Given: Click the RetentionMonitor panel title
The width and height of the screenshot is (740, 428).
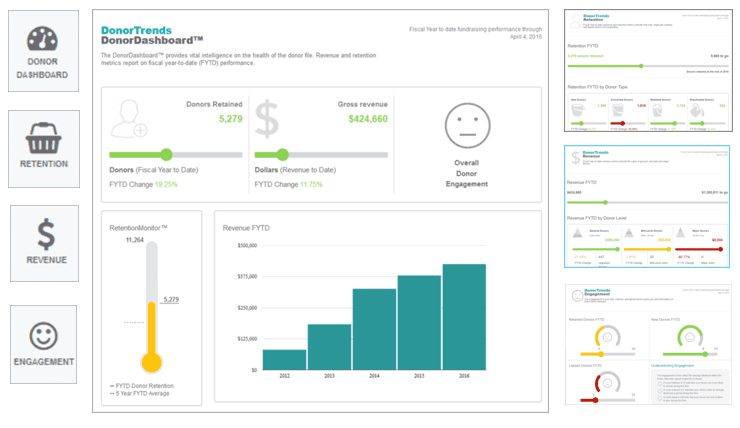Looking at the screenshot, I should pos(138,227).
